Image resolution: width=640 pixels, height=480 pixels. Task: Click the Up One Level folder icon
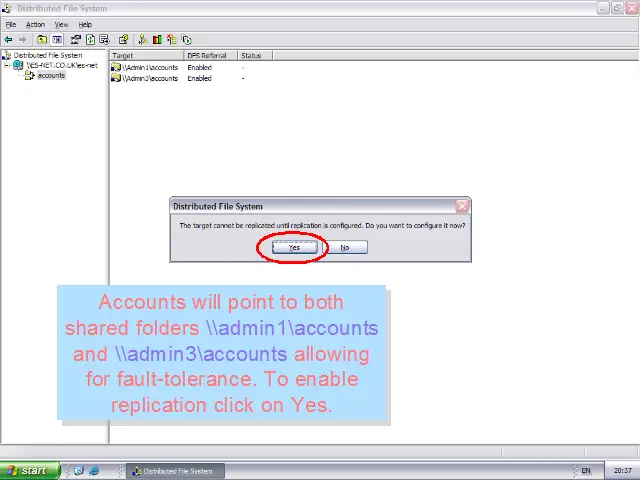pyautogui.click(x=42, y=40)
